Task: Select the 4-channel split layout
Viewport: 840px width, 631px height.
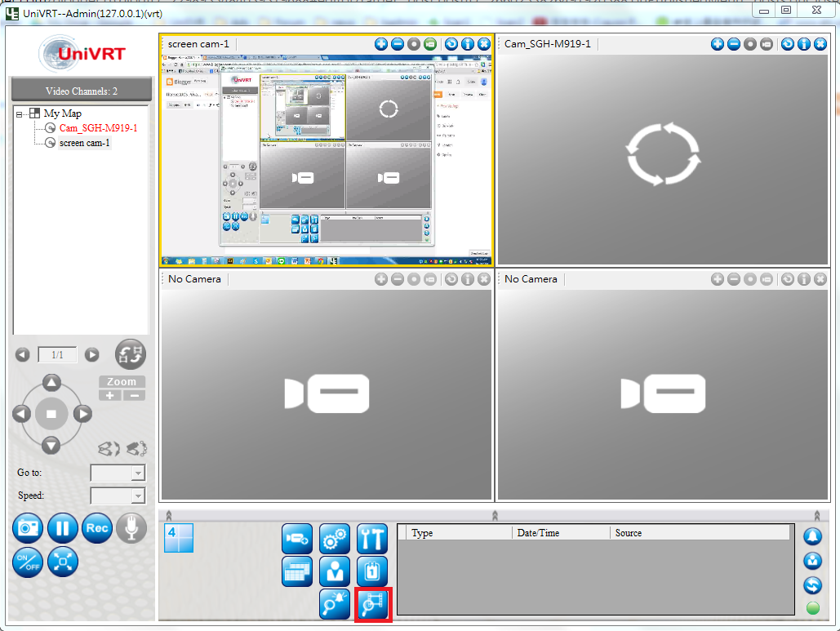Action: click(179, 538)
